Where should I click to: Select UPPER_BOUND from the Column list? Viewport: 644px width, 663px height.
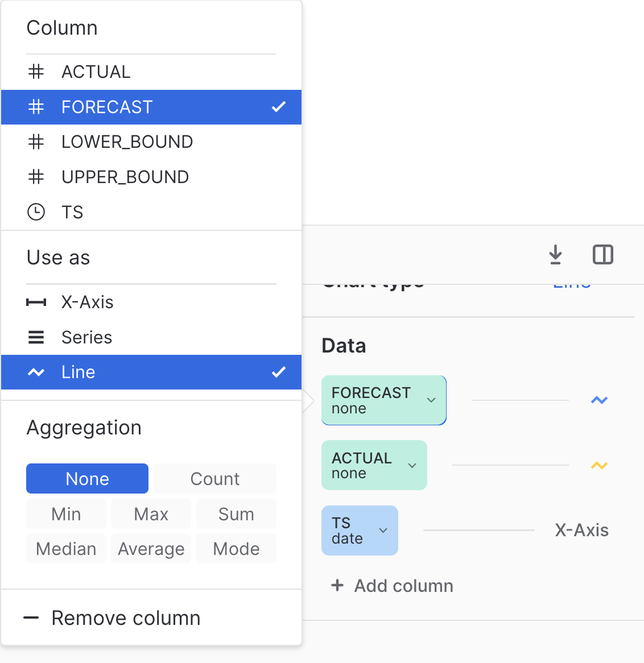pos(125,177)
